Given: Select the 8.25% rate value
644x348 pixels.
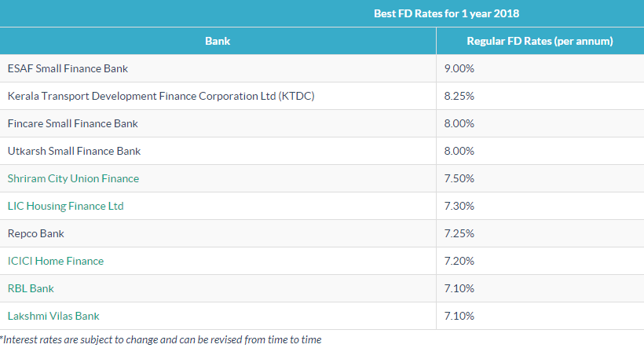Looking at the screenshot, I should click(x=459, y=96).
